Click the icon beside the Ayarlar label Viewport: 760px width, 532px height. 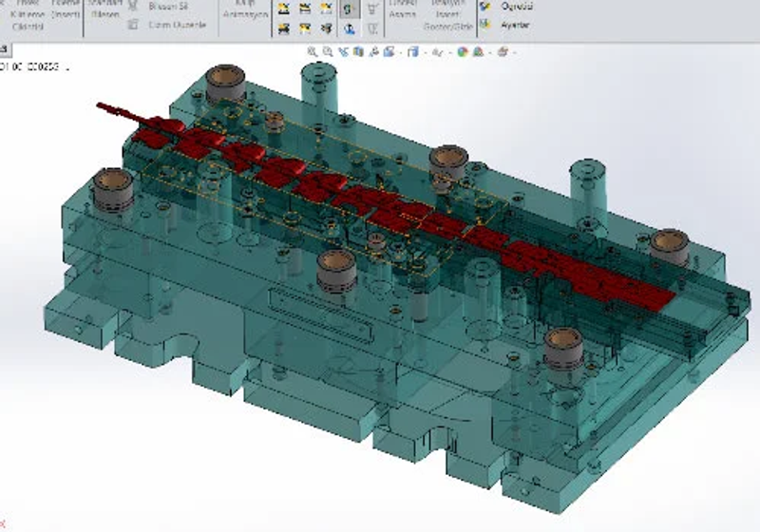pyautogui.click(x=485, y=24)
